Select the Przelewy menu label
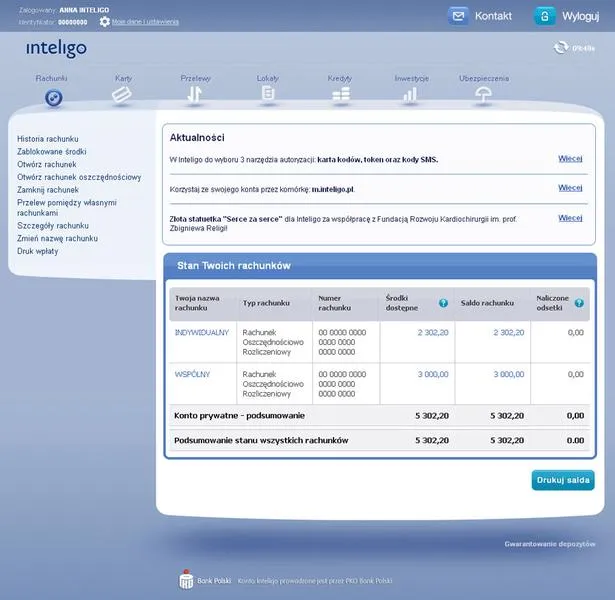The height and width of the screenshot is (600, 615). 195,78
